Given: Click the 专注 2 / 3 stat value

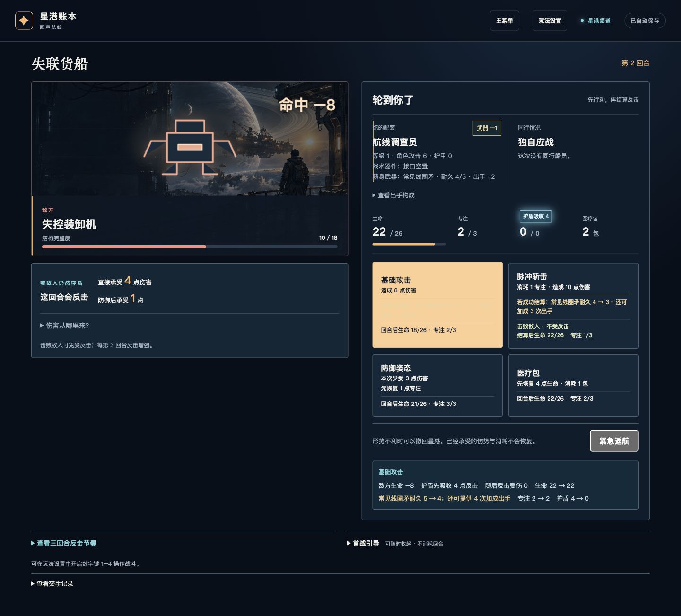Looking at the screenshot, I should click(x=467, y=232).
